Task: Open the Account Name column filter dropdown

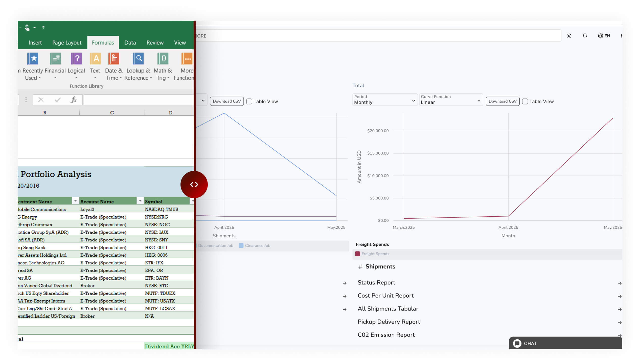Action: [x=140, y=201]
